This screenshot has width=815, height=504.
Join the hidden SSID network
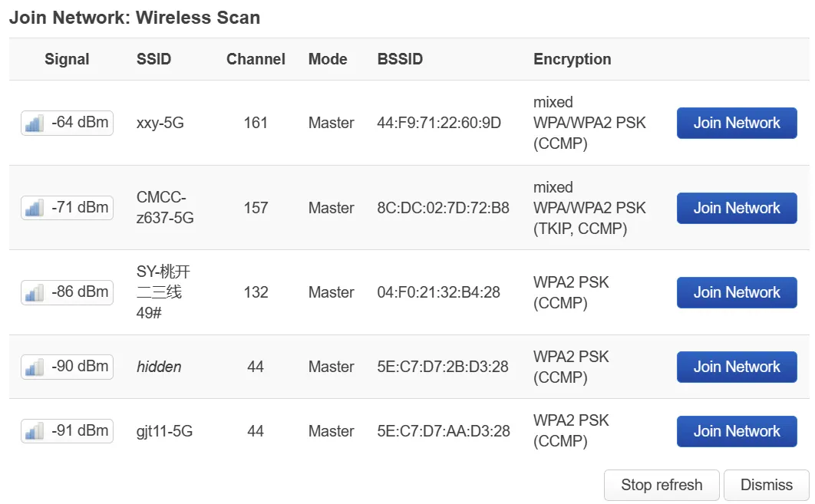click(x=736, y=367)
